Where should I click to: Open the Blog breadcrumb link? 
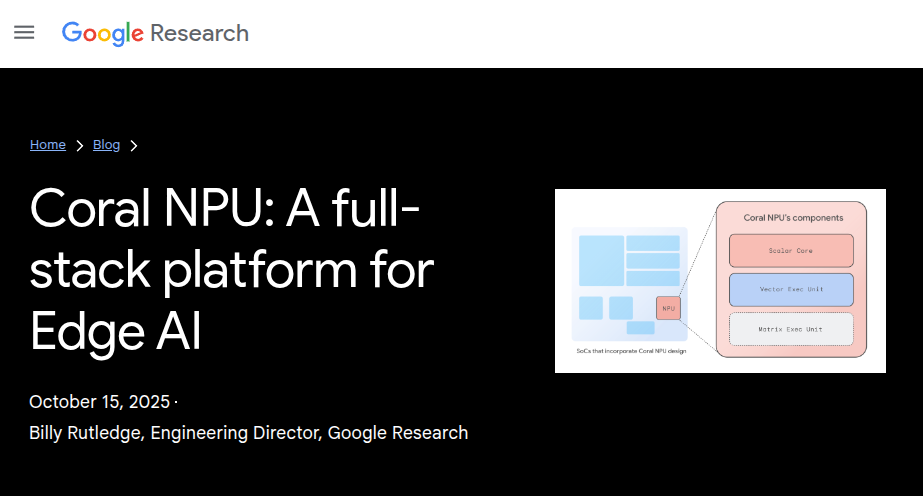(107, 145)
